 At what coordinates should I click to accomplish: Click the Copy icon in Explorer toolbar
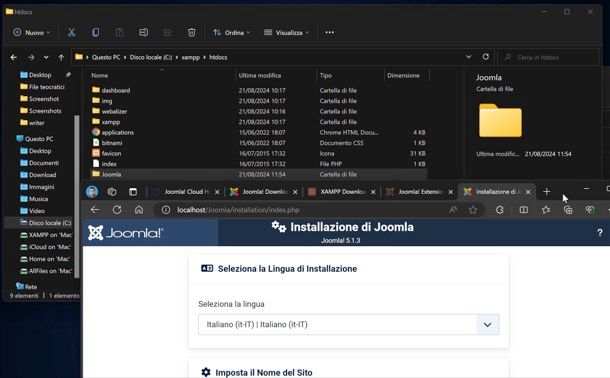pos(95,33)
